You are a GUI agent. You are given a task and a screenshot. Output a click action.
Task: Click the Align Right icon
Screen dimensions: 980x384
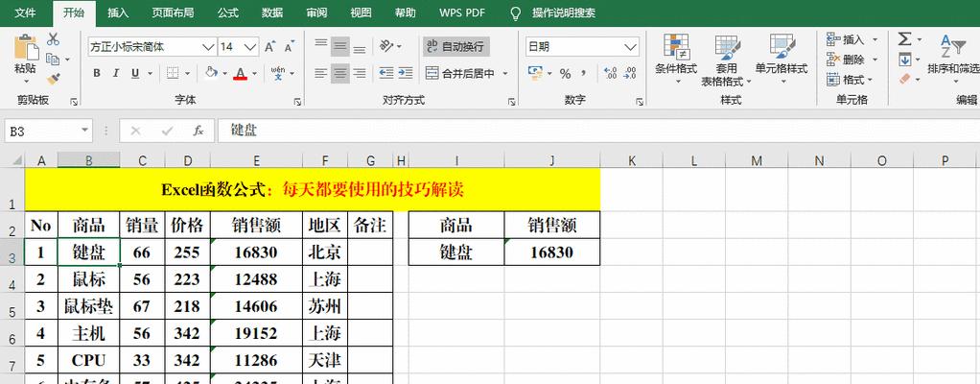click(360, 73)
